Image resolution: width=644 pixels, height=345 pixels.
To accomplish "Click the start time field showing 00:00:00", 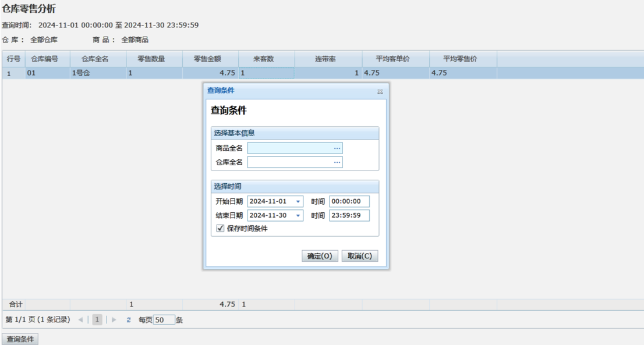I will (349, 202).
